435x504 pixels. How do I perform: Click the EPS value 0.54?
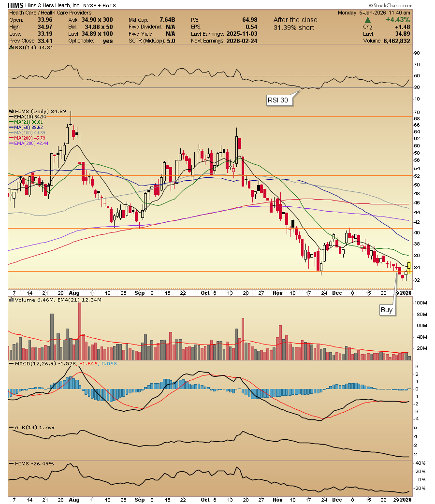251,27
